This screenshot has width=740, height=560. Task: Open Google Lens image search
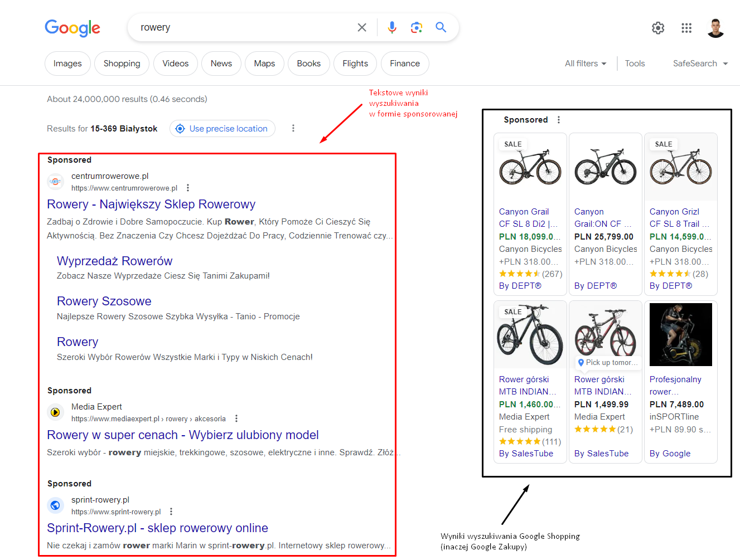tap(417, 27)
